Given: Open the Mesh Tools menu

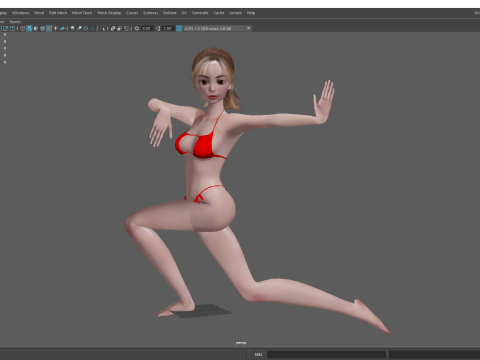Looking at the screenshot, I should (82, 13).
